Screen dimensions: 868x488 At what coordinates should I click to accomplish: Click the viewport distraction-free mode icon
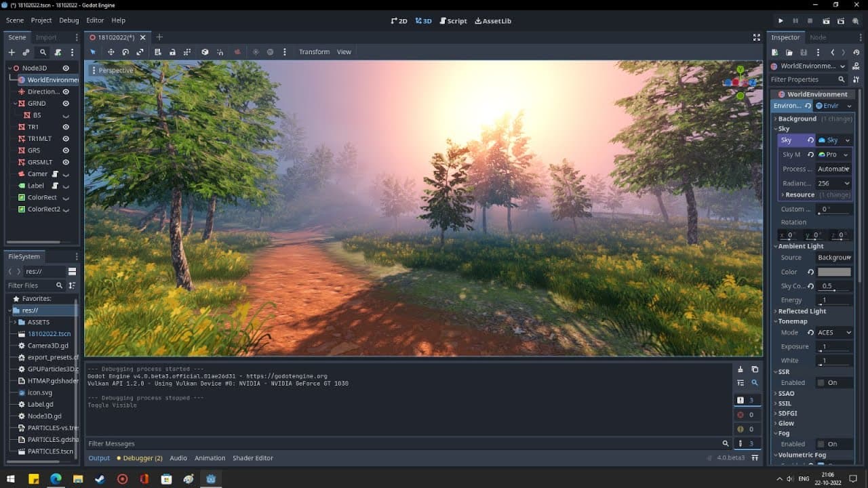pyautogui.click(x=757, y=37)
